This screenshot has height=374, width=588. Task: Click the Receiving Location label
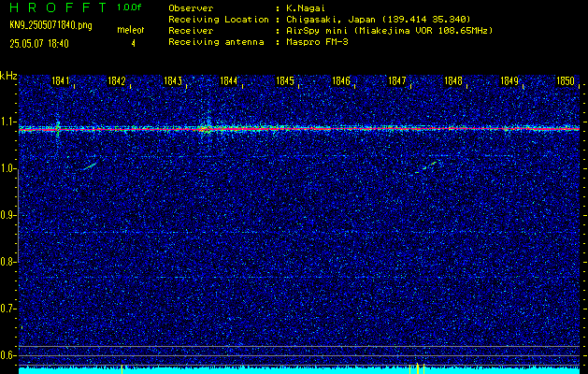pos(219,19)
